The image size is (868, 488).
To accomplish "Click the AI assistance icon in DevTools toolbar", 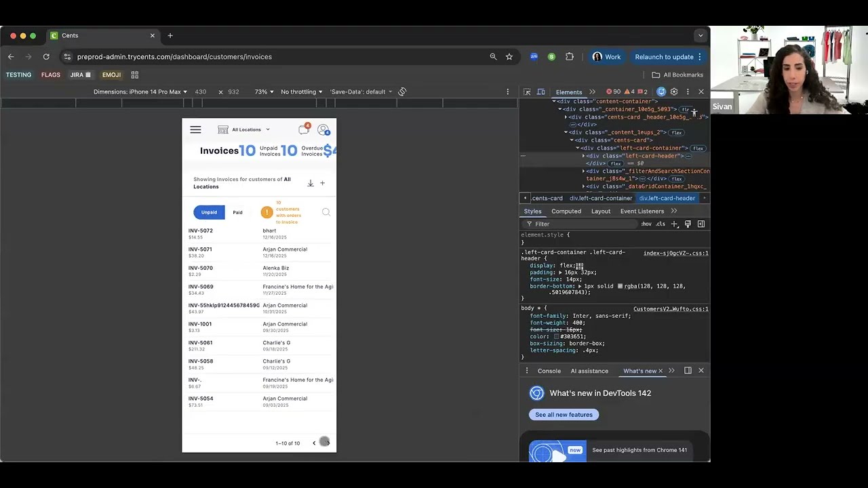I will [x=661, y=91].
